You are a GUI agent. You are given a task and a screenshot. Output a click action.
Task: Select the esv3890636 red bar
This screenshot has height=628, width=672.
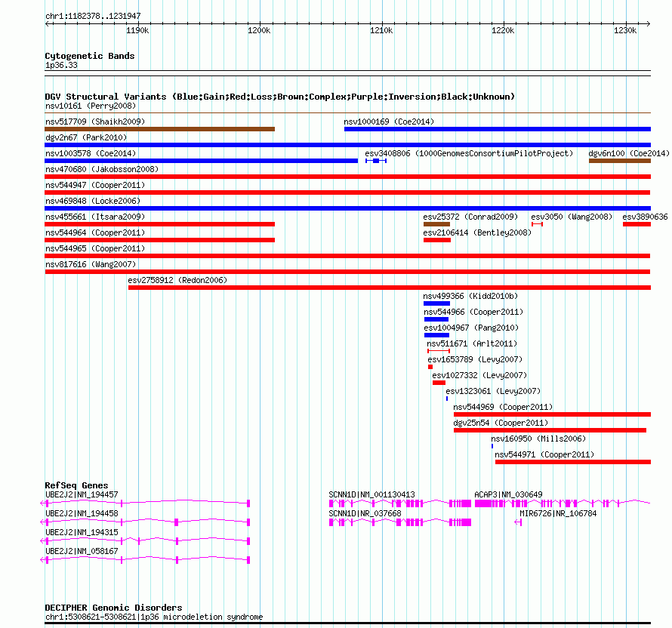coord(637,224)
